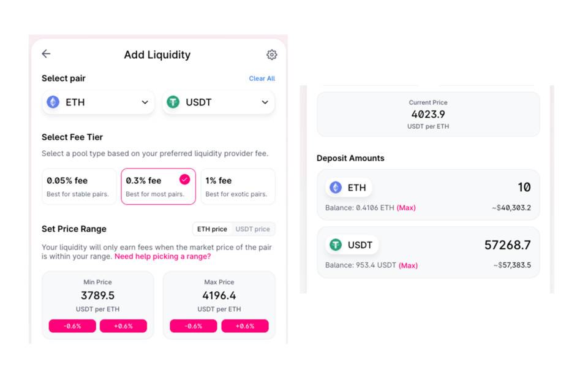The height and width of the screenshot is (369, 588).
Task: Switch to the ETH price tab
Action: [x=212, y=229]
